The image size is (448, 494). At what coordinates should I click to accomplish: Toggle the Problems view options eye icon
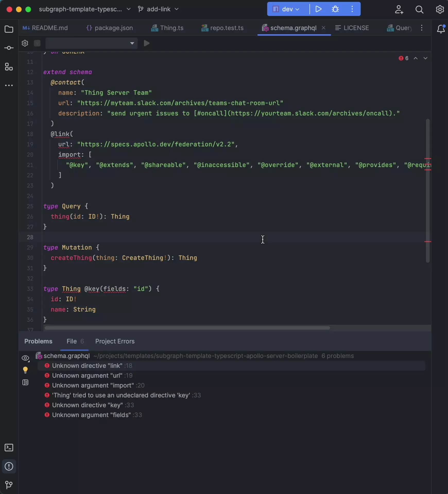click(x=25, y=358)
